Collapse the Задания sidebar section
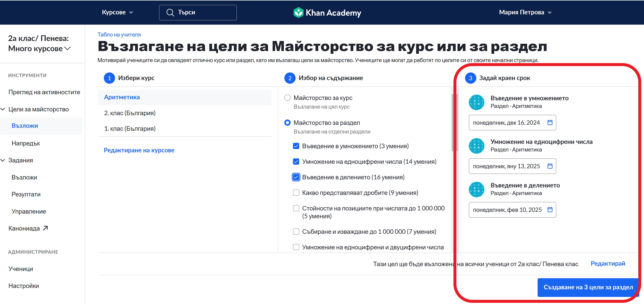Viewport: 644px width, 304px height. tap(3, 160)
